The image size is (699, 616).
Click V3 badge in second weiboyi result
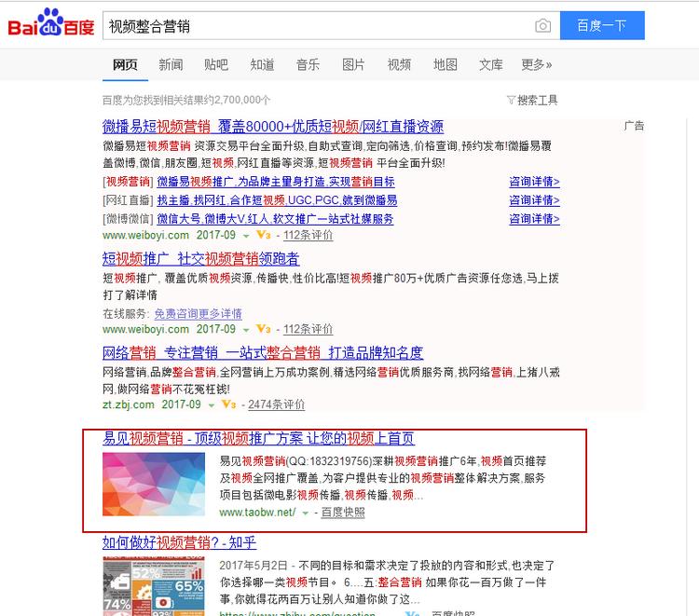(264, 329)
